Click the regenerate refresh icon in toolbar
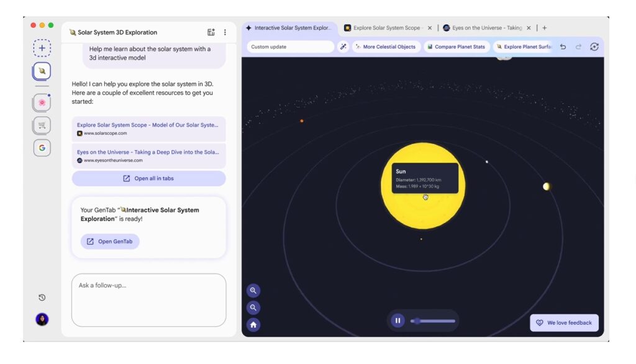This screenshot has height=364, width=636. (x=594, y=47)
